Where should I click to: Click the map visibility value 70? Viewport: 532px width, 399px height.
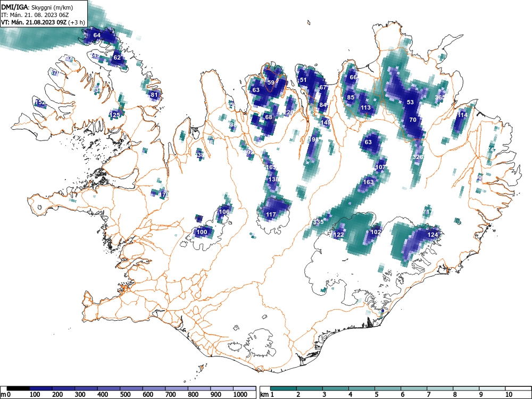(413, 120)
